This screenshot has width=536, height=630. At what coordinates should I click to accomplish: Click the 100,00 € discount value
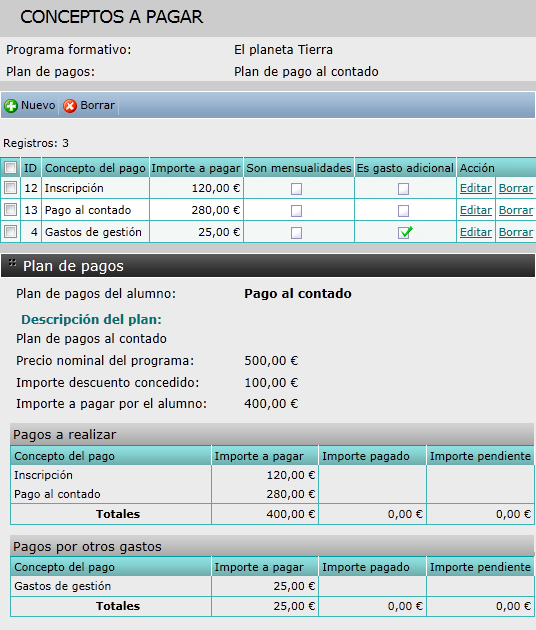[x=271, y=382]
